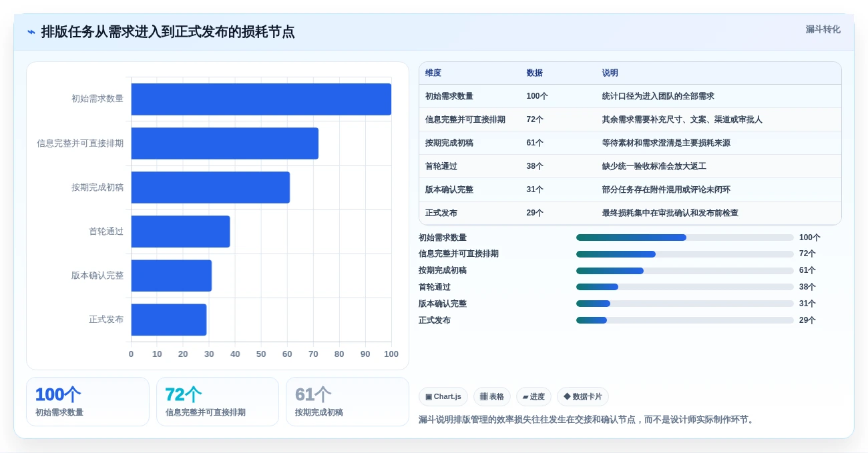Screen dimensions: 868x453
Task: Click the 表格 tag chip
Action: tap(492, 396)
